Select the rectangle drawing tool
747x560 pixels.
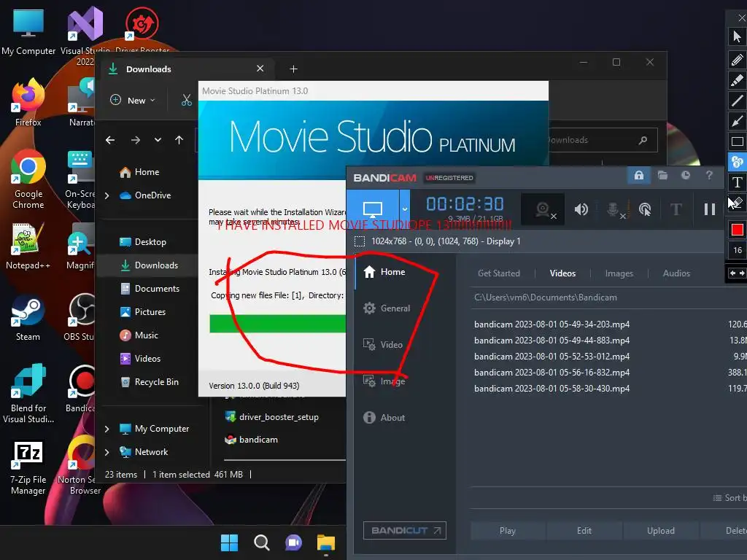[x=737, y=141]
